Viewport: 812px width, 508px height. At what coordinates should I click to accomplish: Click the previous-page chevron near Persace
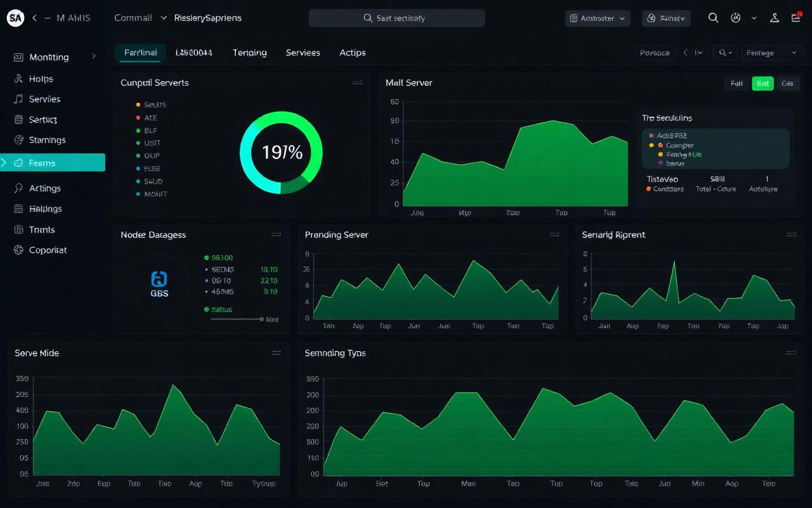coord(685,53)
